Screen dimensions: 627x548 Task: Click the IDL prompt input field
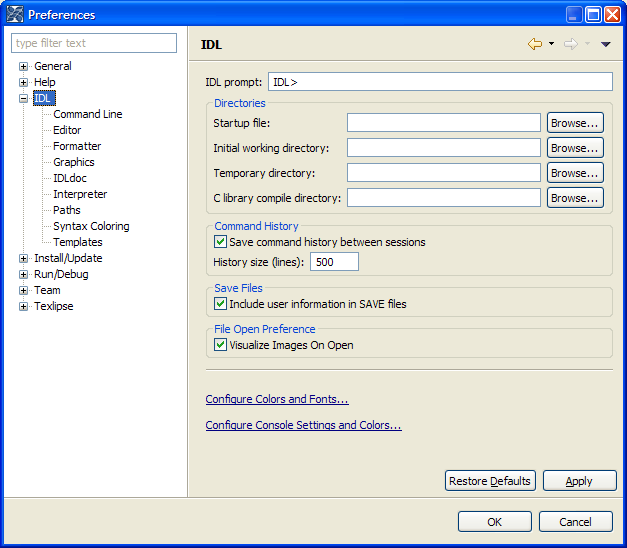point(440,82)
